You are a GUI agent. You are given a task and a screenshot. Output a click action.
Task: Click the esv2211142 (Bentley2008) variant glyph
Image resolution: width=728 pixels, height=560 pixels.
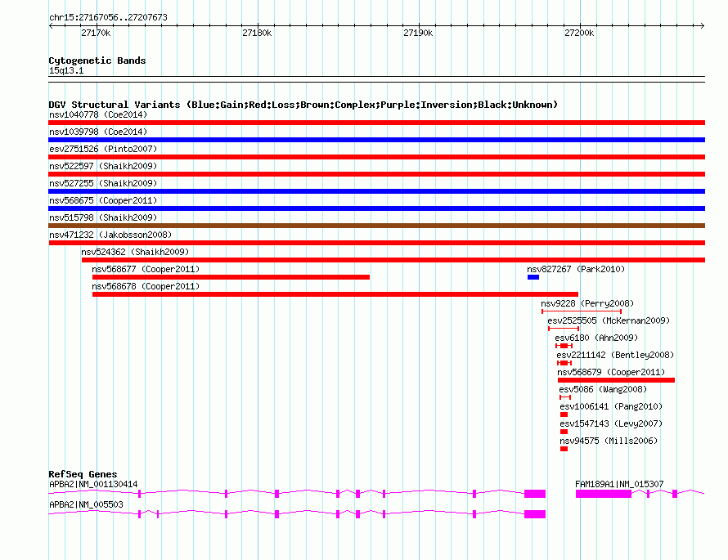coord(564,363)
